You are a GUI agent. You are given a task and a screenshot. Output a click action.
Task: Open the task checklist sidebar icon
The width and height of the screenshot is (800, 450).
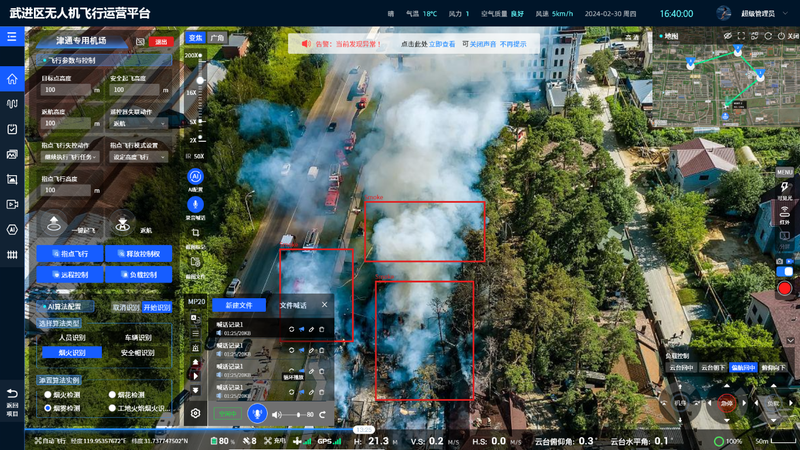[x=12, y=129]
